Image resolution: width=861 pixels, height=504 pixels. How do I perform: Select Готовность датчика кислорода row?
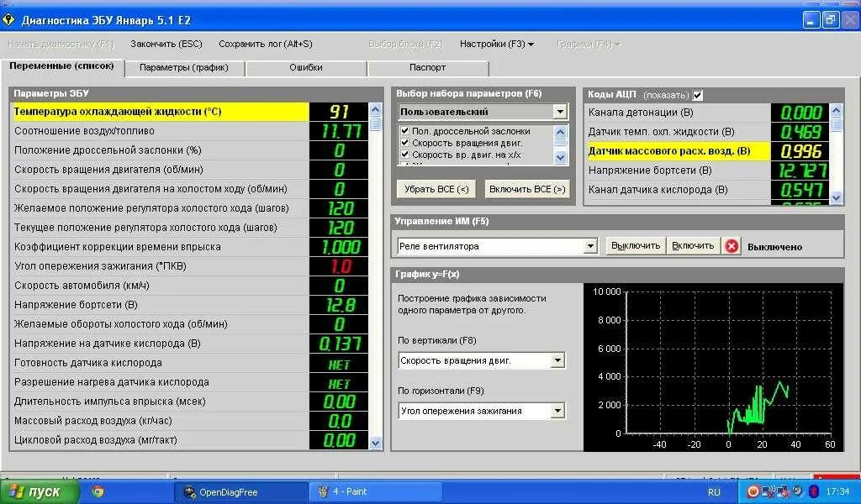[189, 363]
